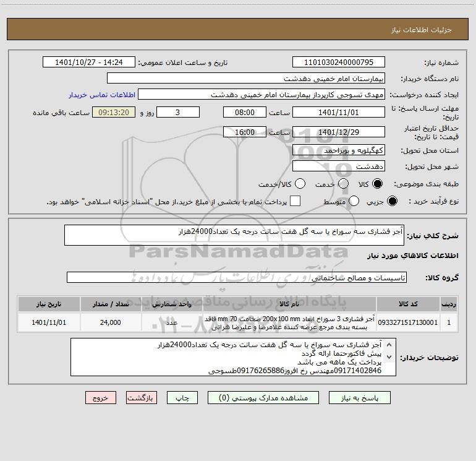Click the general need description text box

[x=234, y=235]
